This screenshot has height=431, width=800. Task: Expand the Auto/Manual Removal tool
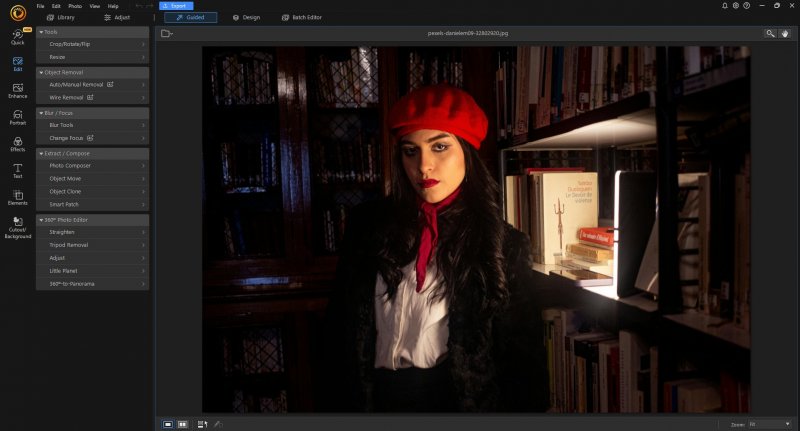point(92,85)
